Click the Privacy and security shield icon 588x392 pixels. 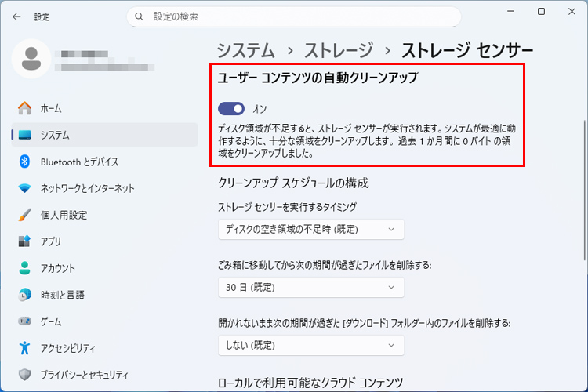point(24,375)
